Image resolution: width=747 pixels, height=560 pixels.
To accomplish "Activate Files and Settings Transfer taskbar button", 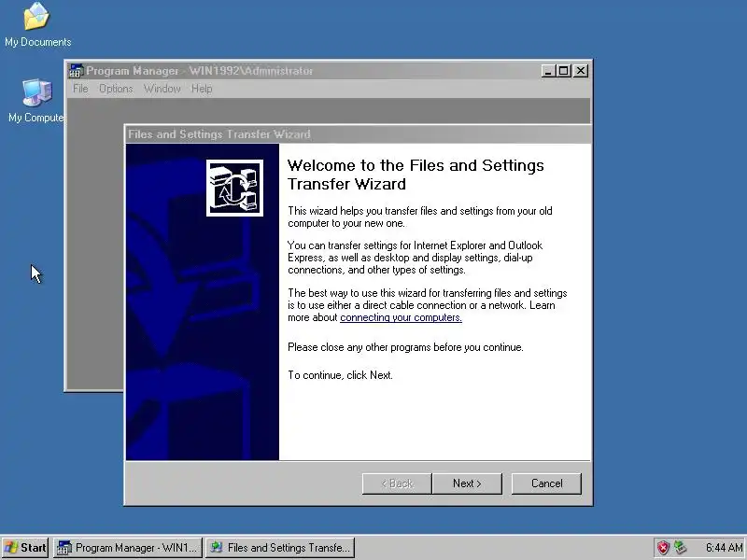I will point(280,548).
